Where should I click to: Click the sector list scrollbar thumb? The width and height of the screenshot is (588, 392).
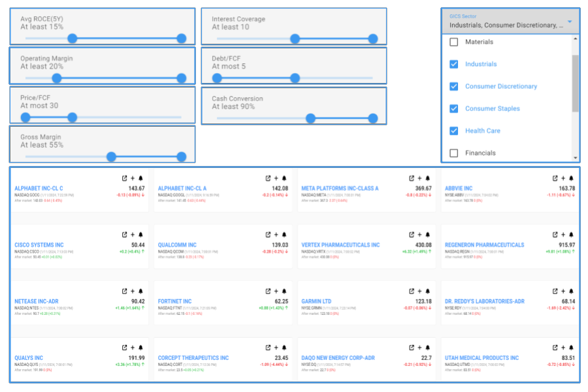(x=575, y=83)
